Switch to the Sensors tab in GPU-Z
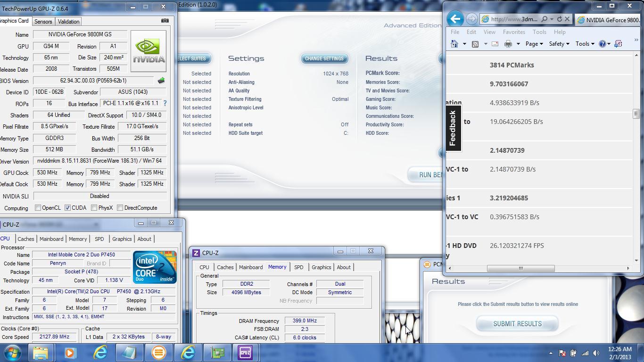644x362 pixels. click(x=43, y=22)
